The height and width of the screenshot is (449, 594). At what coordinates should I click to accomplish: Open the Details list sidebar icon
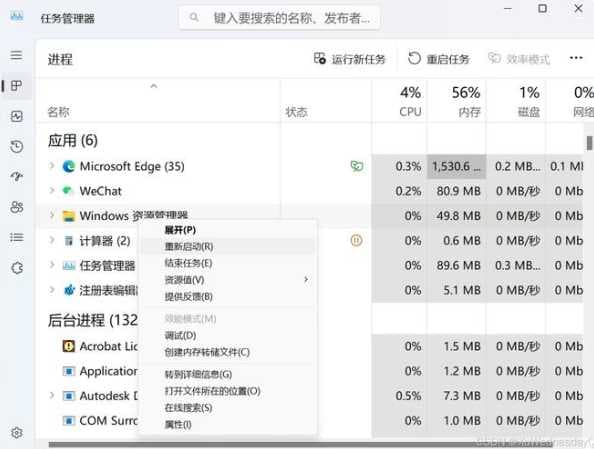tap(16, 237)
